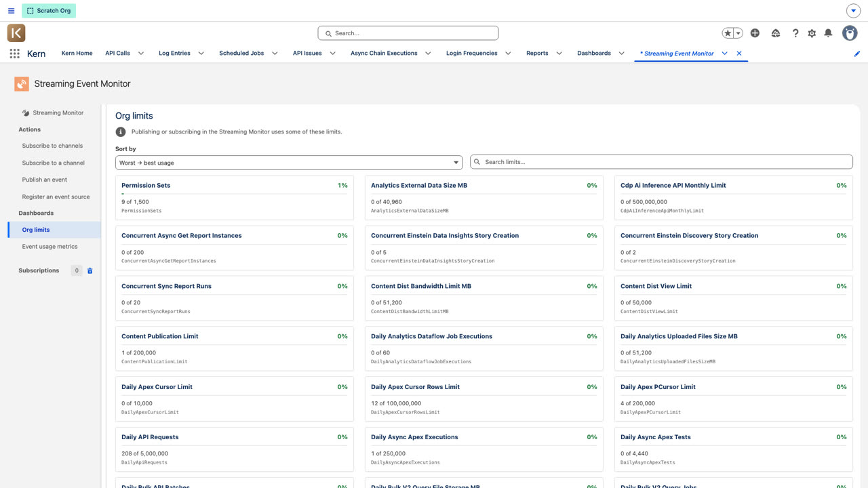
Task: Open the Help question mark icon
Action: point(795,33)
